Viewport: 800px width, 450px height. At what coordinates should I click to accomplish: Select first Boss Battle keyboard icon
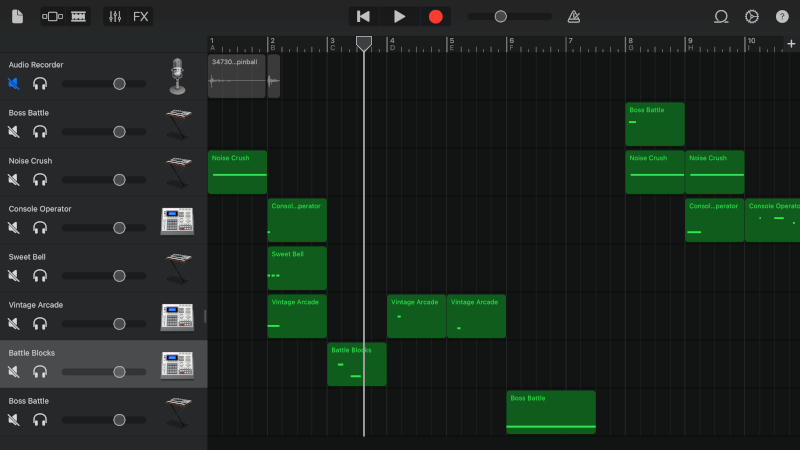[x=178, y=124]
